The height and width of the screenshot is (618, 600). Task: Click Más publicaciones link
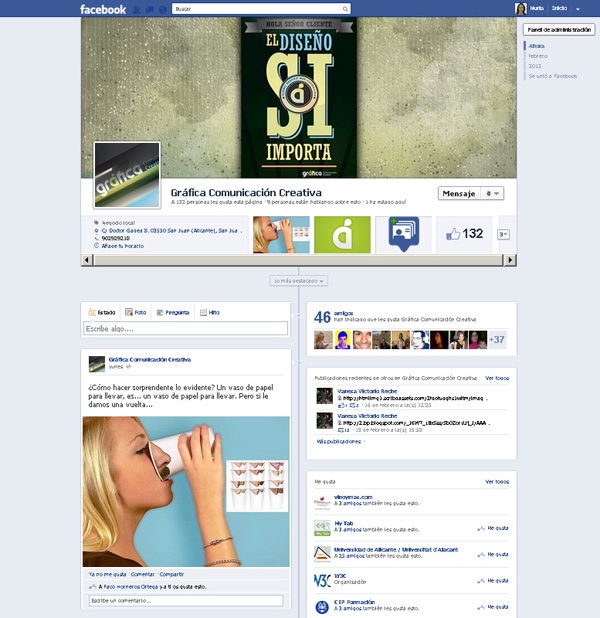coord(339,441)
